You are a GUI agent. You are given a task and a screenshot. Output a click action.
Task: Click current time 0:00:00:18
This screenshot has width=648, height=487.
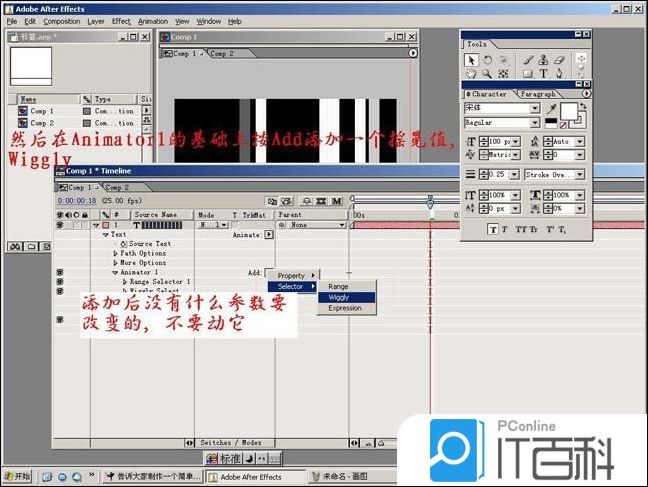[77, 201]
